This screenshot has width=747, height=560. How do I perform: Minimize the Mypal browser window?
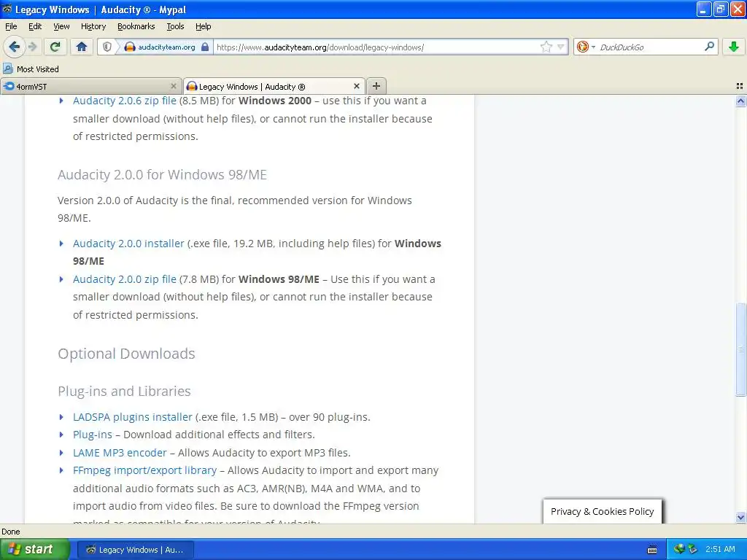point(704,9)
